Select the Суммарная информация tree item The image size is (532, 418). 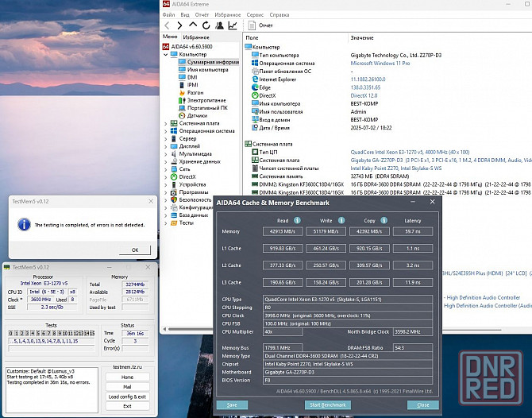(x=213, y=62)
